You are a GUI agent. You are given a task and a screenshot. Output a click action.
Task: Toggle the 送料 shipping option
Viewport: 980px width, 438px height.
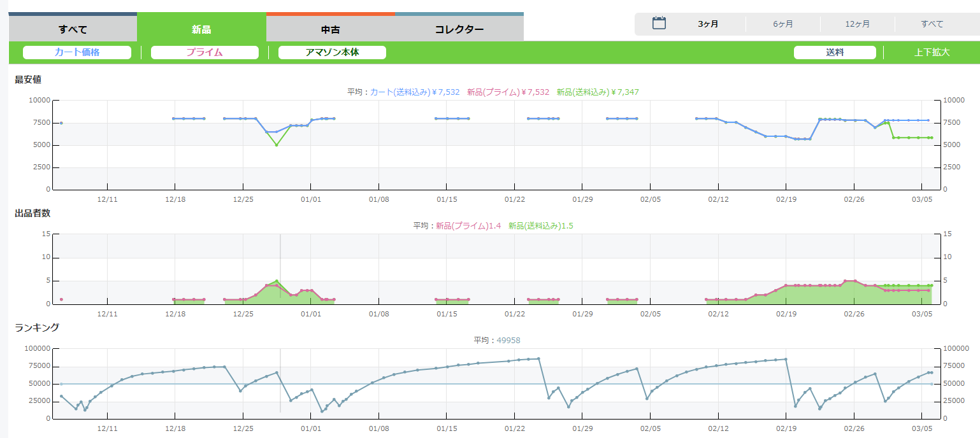(835, 52)
